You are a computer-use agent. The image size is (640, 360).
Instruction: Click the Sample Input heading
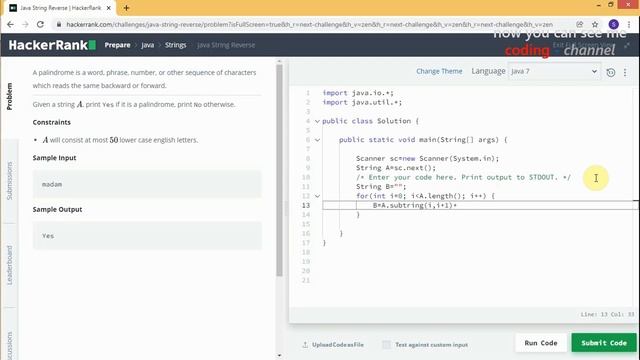pos(54,158)
